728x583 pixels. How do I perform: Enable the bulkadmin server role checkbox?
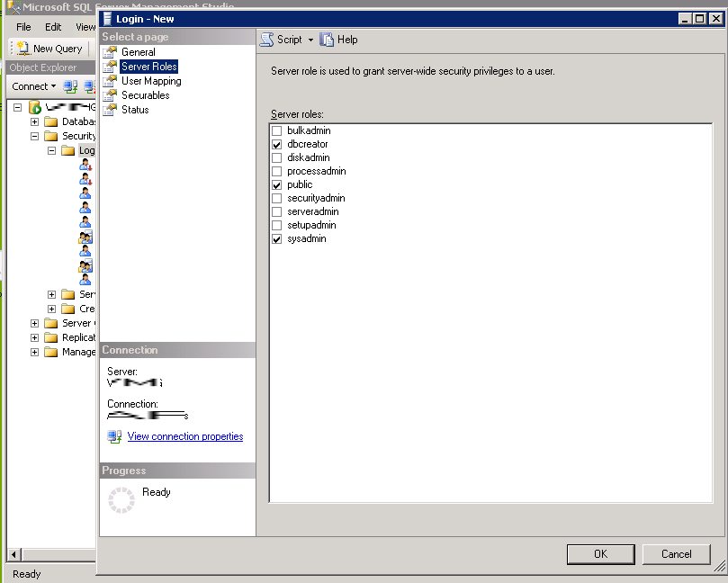(x=277, y=131)
